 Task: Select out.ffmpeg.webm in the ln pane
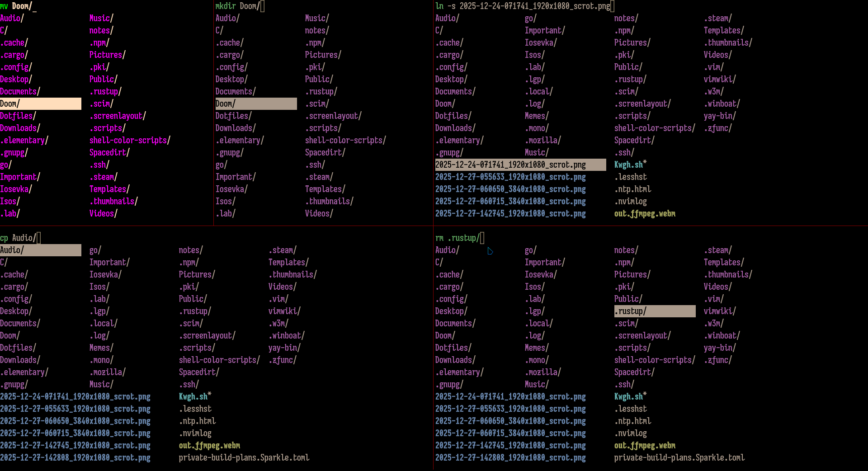point(645,213)
